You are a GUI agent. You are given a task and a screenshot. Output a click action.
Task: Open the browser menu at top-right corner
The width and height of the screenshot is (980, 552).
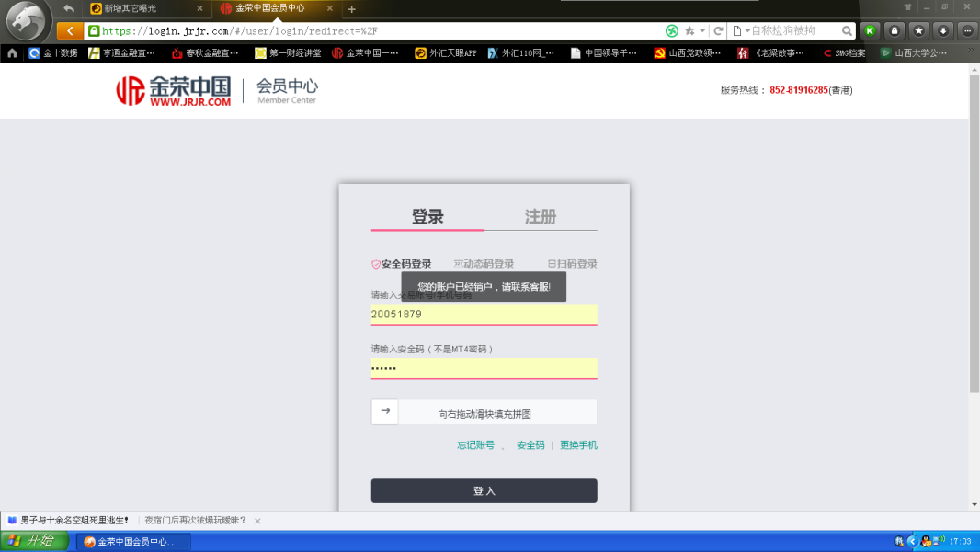tap(966, 30)
